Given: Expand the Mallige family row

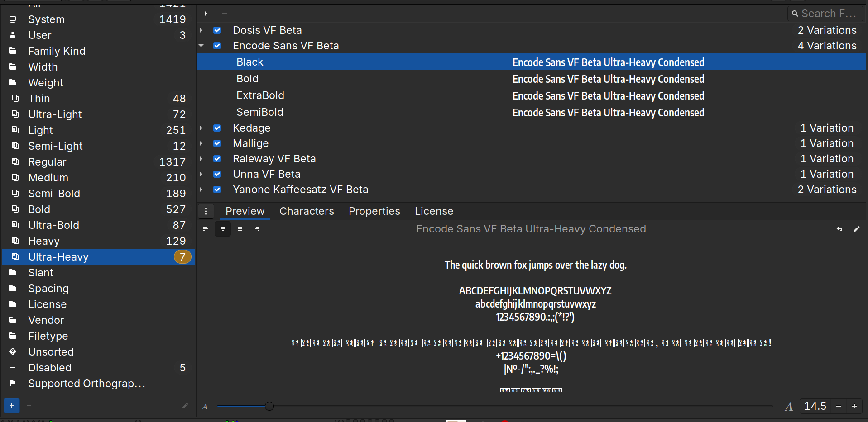Looking at the screenshot, I should pos(201,143).
